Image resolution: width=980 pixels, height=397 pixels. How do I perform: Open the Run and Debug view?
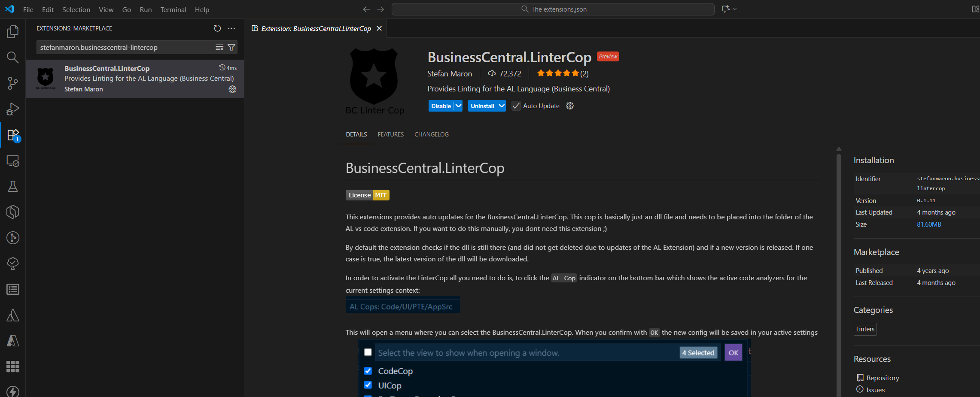point(13,109)
